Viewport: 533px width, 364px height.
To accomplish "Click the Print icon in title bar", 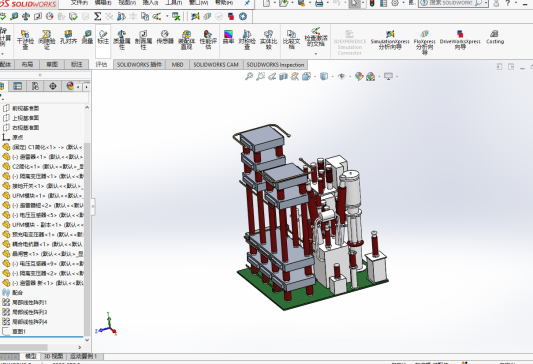I will pyautogui.click(x=319, y=3).
